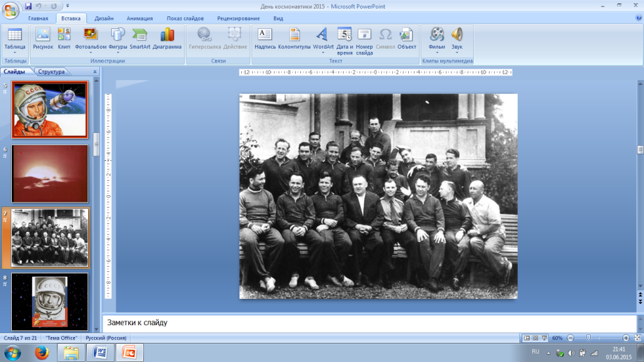Click the Русский (Россия) language indicator
Viewport: 644px width, 362px height.
(106, 338)
